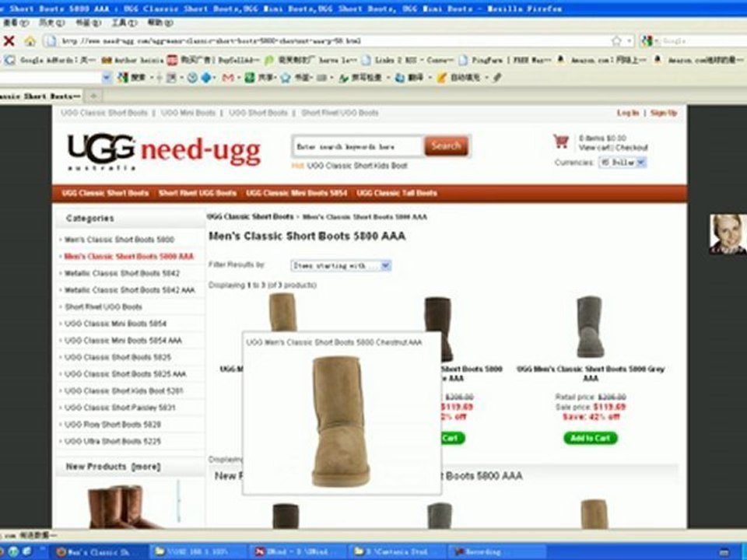Image resolution: width=747 pixels, height=560 pixels.
Task: Click UGG Men's Classic Short Boots 5800 Grey AAA title
Action: [x=591, y=373]
